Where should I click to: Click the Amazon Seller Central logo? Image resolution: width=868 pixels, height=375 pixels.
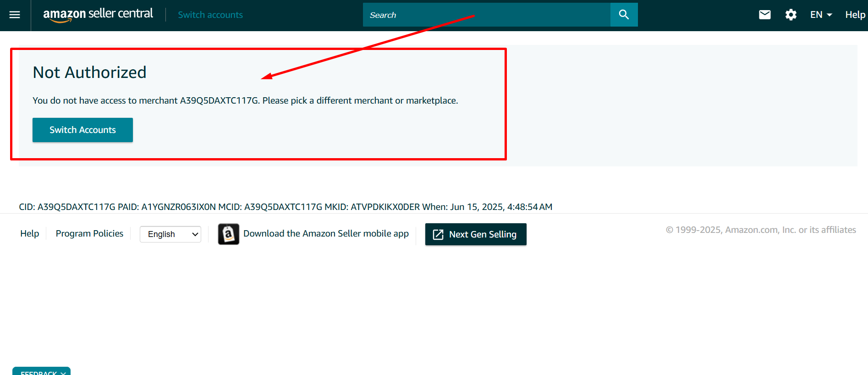98,15
